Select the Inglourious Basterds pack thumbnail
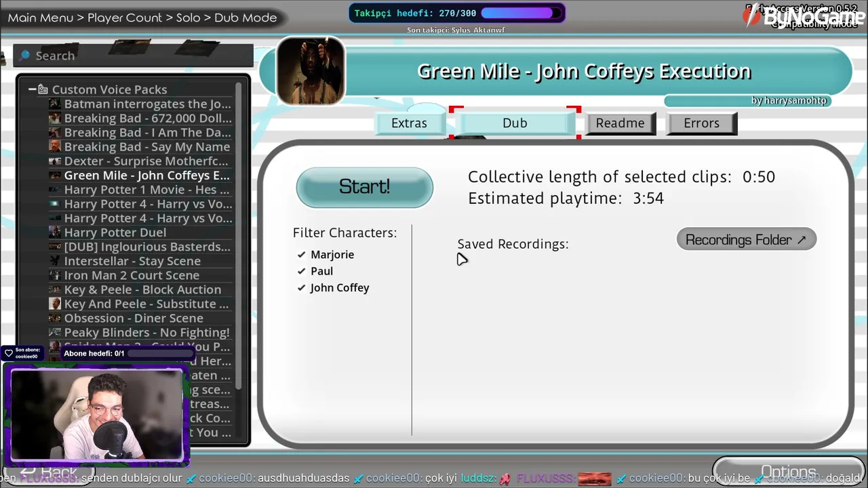Screen dimensions: 868x488 [54, 246]
